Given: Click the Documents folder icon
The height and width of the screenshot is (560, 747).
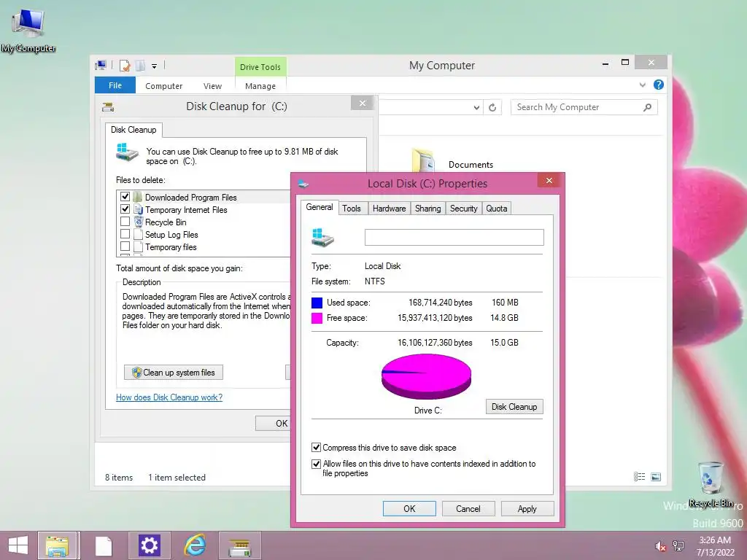Looking at the screenshot, I should pyautogui.click(x=424, y=160).
